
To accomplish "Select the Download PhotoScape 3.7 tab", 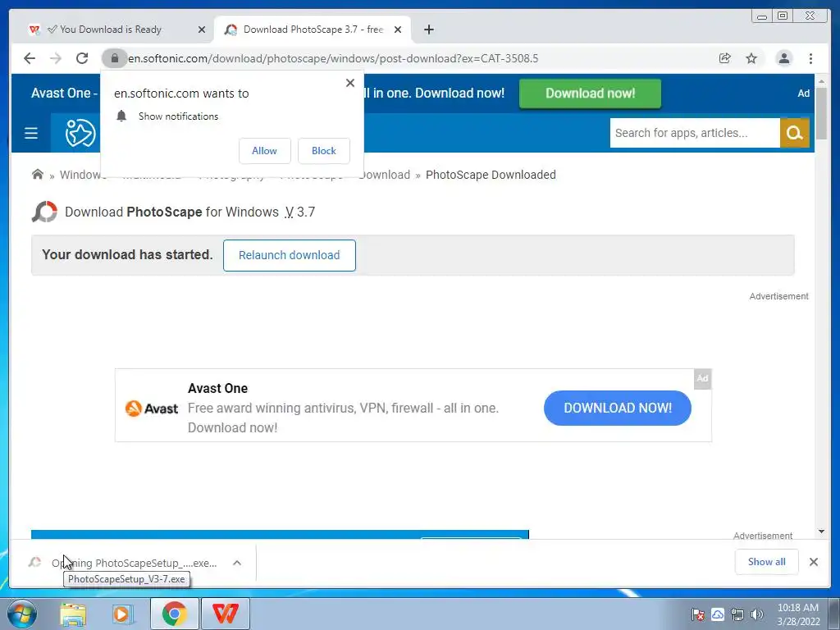I will coord(313,30).
